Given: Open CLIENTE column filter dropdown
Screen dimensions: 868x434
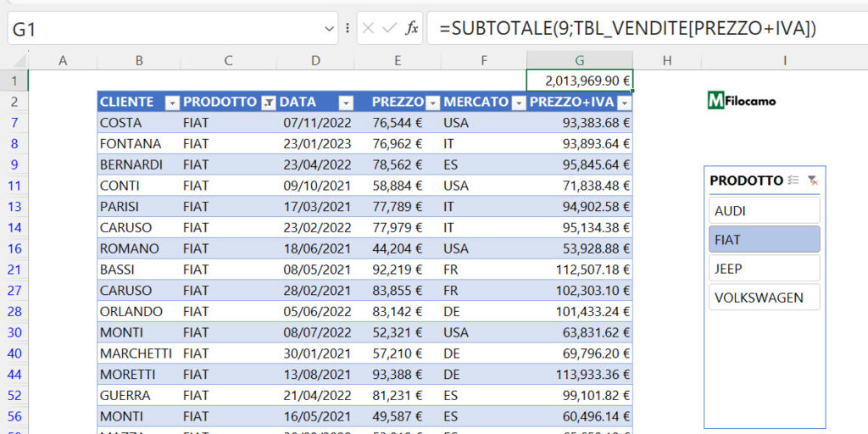Looking at the screenshot, I should pos(173,103).
